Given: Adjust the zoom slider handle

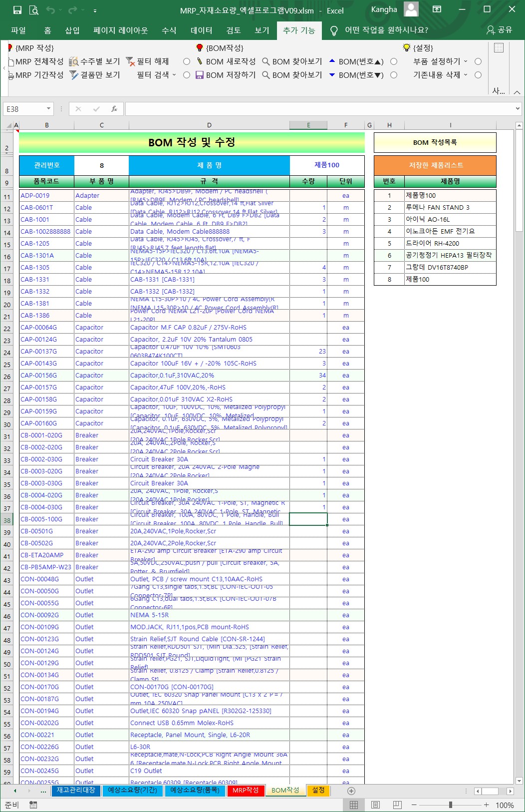Looking at the screenshot, I should [451, 805].
